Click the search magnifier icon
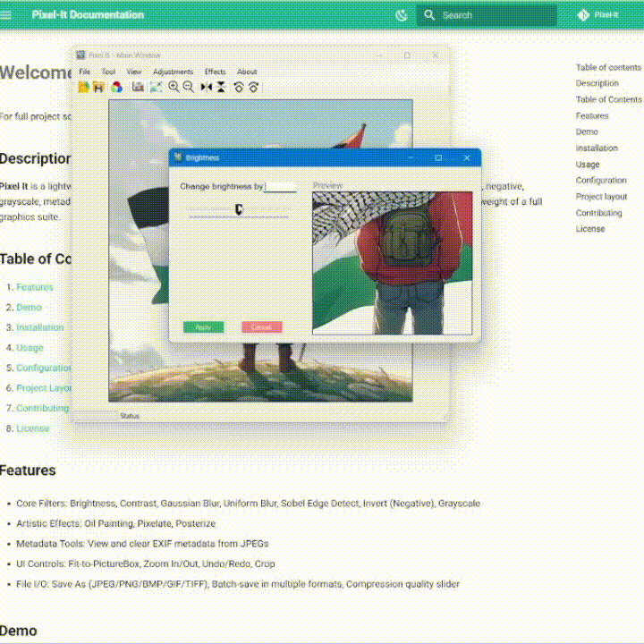Image resolution: width=644 pixels, height=644 pixels. click(x=428, y=15)
